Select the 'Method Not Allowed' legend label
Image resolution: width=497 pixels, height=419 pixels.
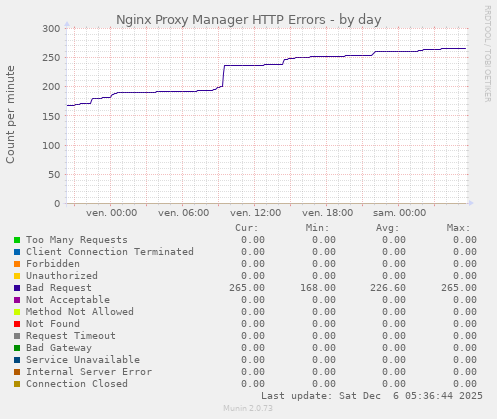point(80,312)
